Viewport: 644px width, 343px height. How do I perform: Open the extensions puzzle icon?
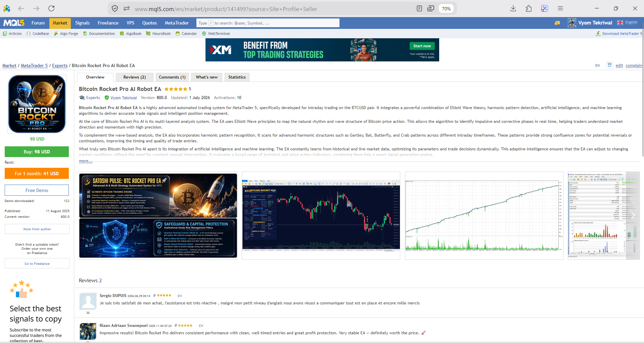click(x=528, y=8)
